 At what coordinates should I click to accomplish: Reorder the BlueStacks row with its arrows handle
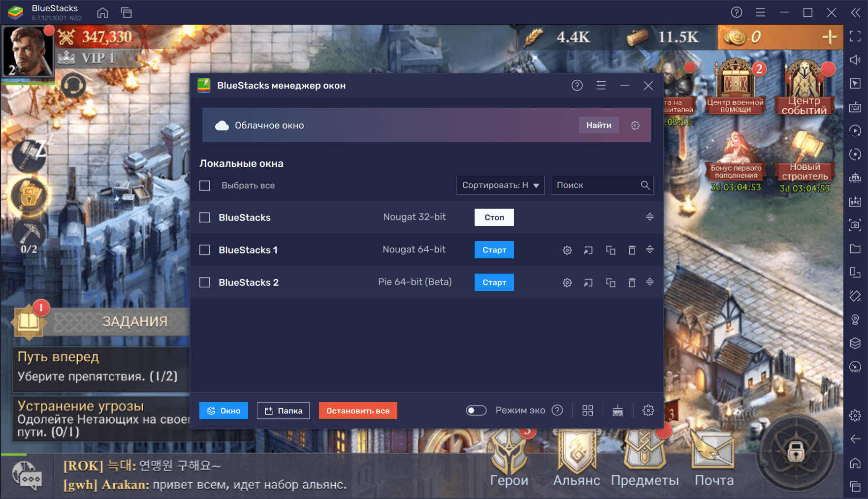click(x=650, y=217)
